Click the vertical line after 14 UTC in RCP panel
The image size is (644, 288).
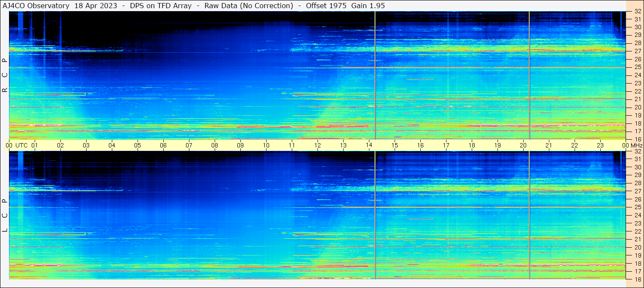tap(375, 75)
